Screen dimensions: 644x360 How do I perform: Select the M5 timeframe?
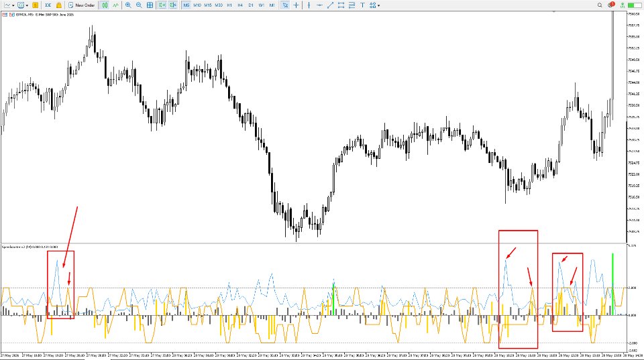pyautogui.click(x=186, y=5)
